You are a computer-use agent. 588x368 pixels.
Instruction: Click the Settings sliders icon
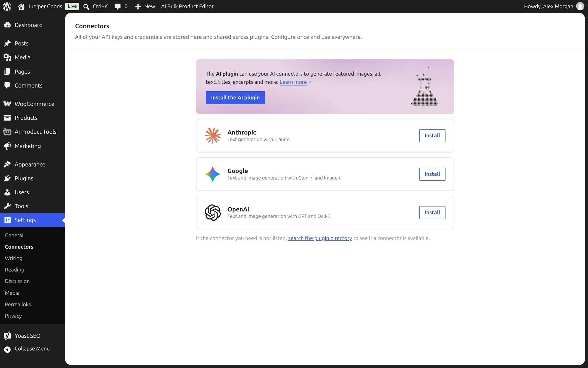[7, 220]
